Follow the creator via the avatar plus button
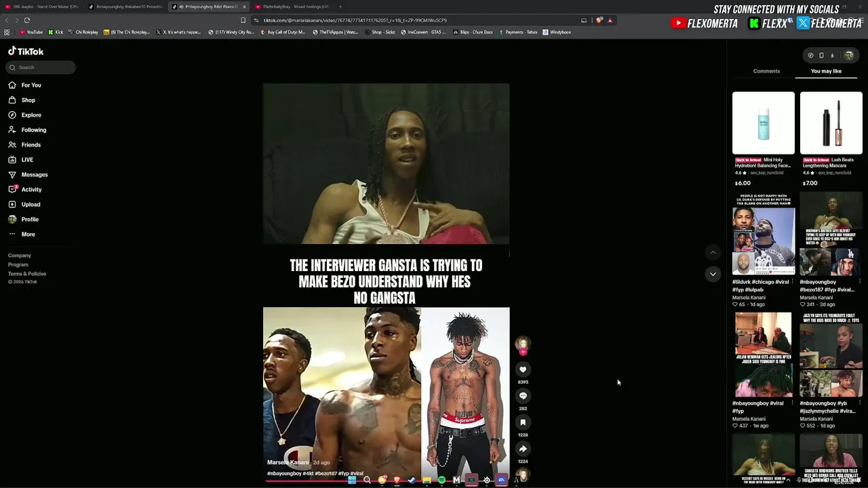 tap(523, 352)
